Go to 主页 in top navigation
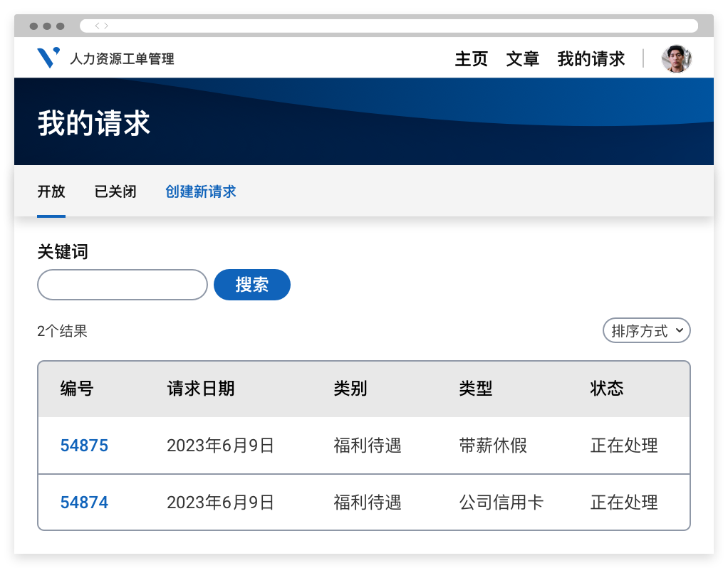The image size is (728, 568). [471, 59]
